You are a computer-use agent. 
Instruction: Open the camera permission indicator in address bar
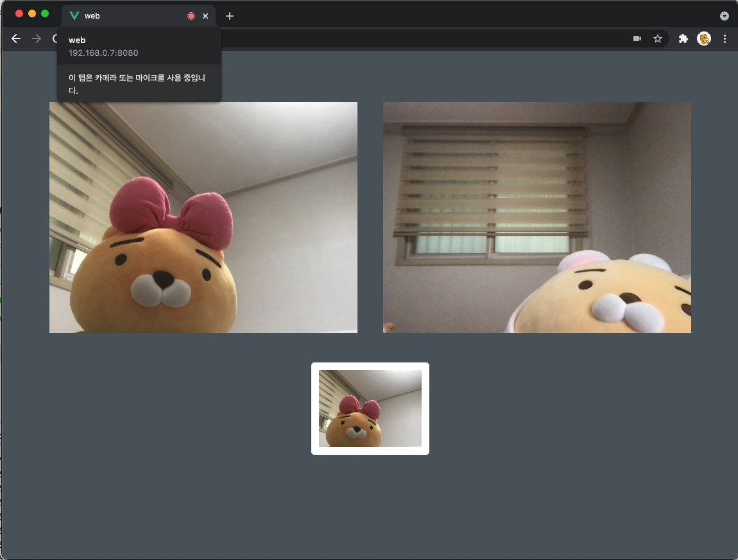637,38
